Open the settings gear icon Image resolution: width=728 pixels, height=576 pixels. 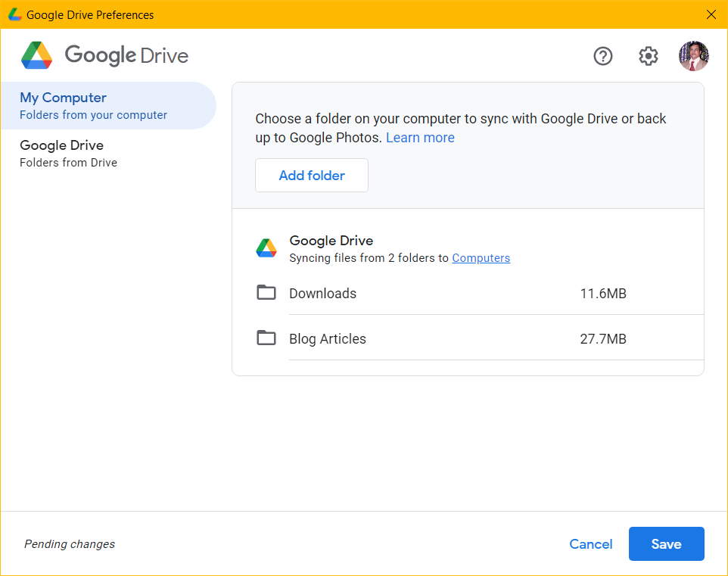648,56
